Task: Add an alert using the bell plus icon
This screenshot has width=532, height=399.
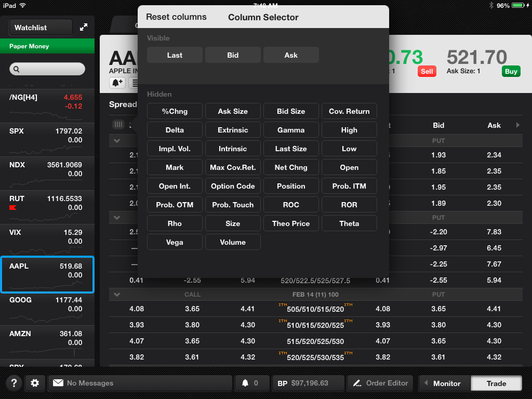Action: 117,83
